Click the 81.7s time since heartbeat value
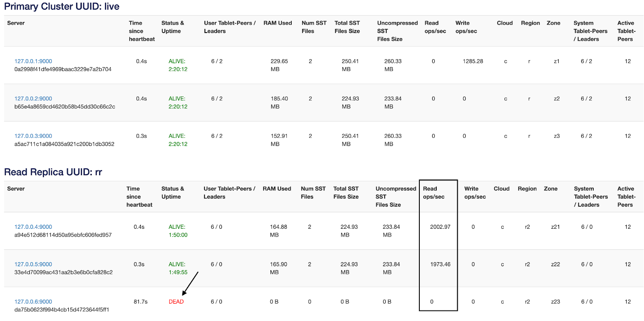This screenshot has height=321, width=644. [140, 302]
